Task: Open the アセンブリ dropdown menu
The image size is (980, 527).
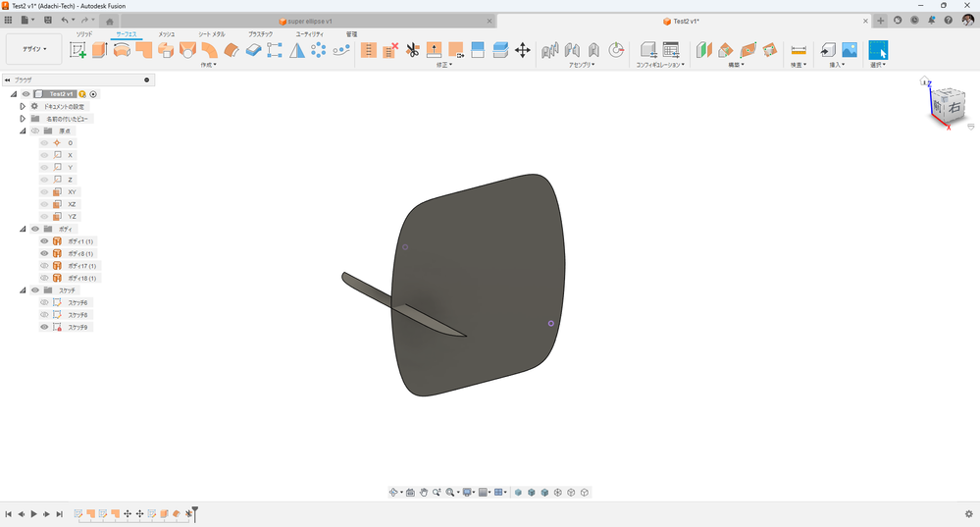Action: click(x=582, y=65)
